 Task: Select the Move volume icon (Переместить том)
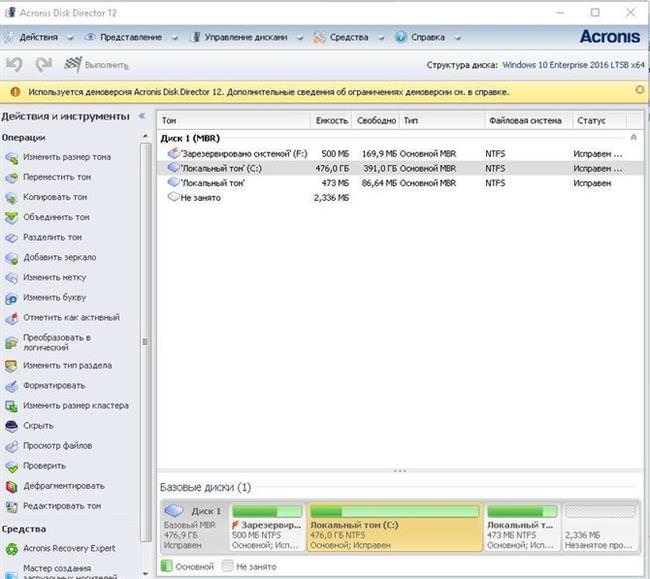click(x=12, y=177)
